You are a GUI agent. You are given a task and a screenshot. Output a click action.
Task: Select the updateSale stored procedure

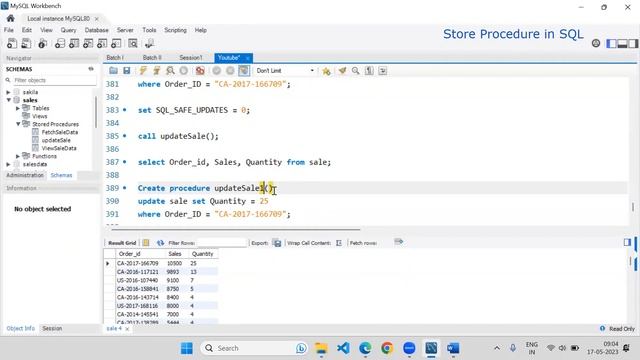(56, 140)
